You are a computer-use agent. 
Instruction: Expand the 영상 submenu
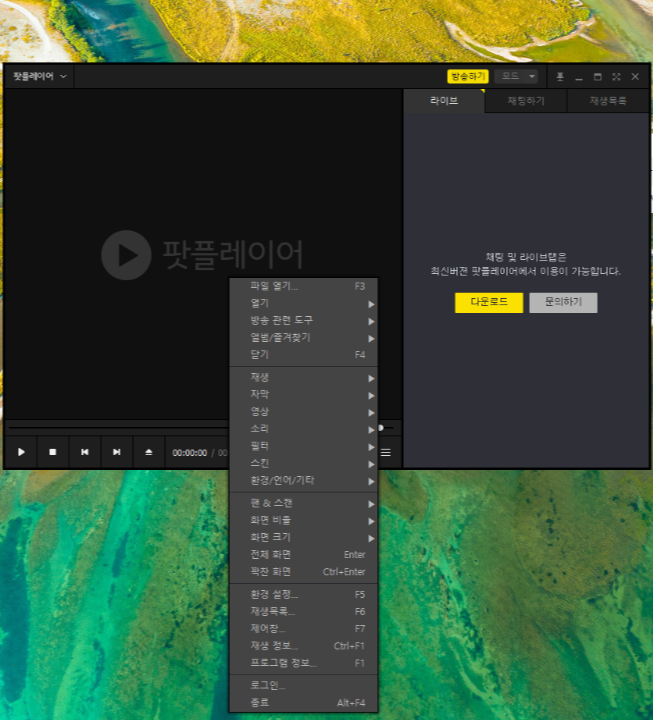click(304, 412)
